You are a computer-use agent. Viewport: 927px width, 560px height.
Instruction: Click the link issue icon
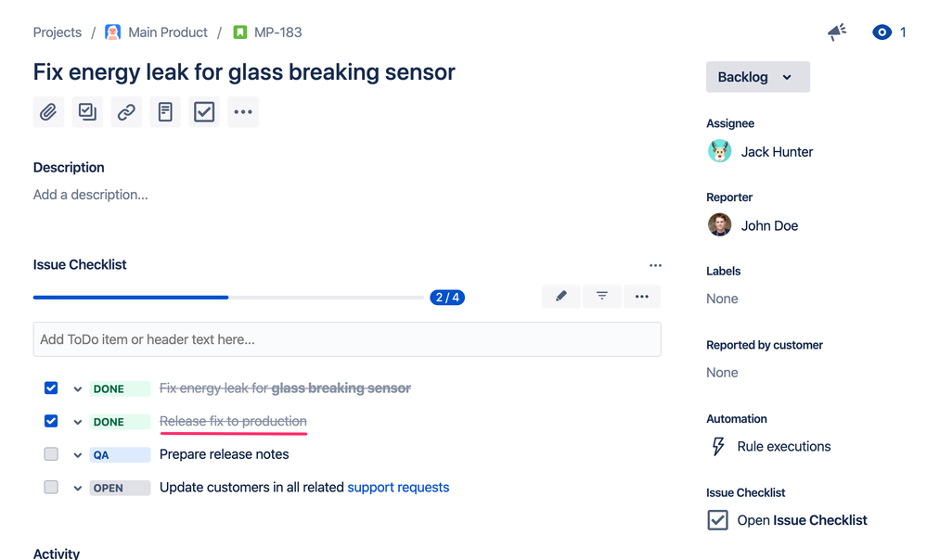pos(126,111)
